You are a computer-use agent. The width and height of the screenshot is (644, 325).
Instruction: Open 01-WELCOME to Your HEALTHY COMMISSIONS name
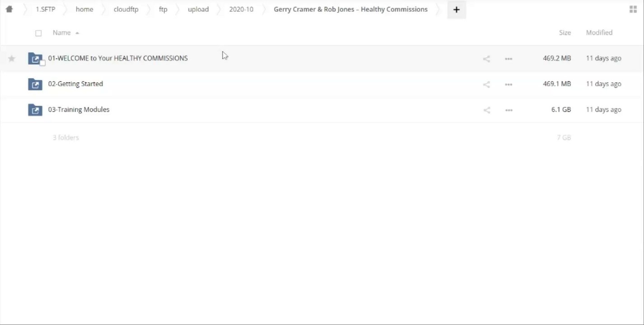click(118, 58)
